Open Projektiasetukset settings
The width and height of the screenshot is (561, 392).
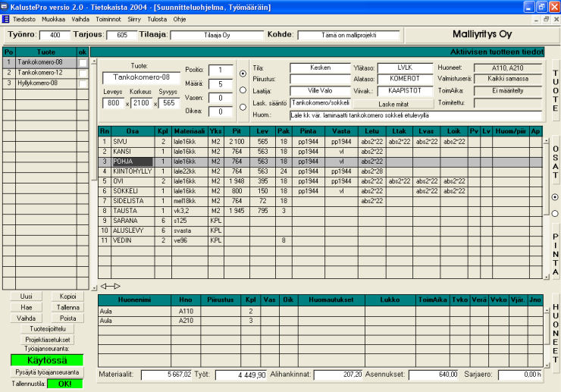coord(47,340)
